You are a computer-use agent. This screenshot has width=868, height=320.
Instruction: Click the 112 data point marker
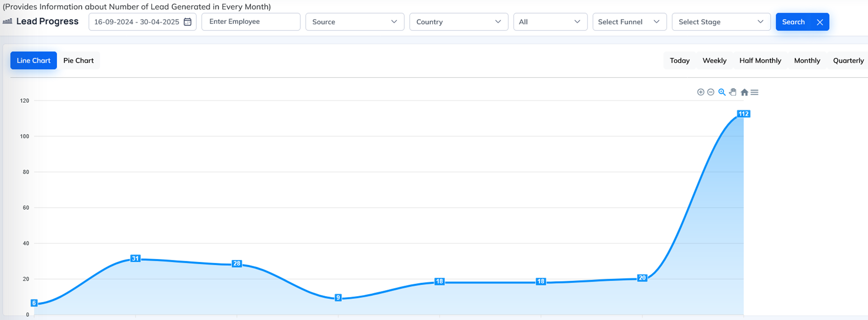coord(743,114)
